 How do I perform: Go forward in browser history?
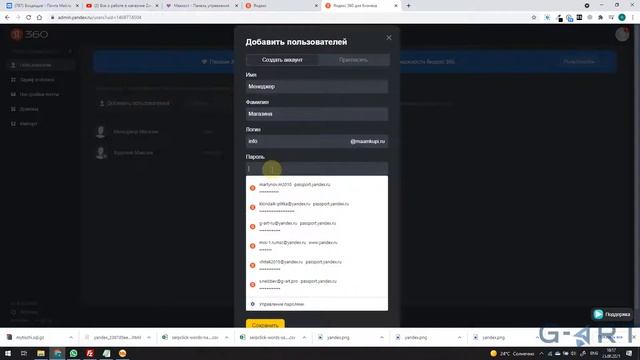(x=18, y=18)
